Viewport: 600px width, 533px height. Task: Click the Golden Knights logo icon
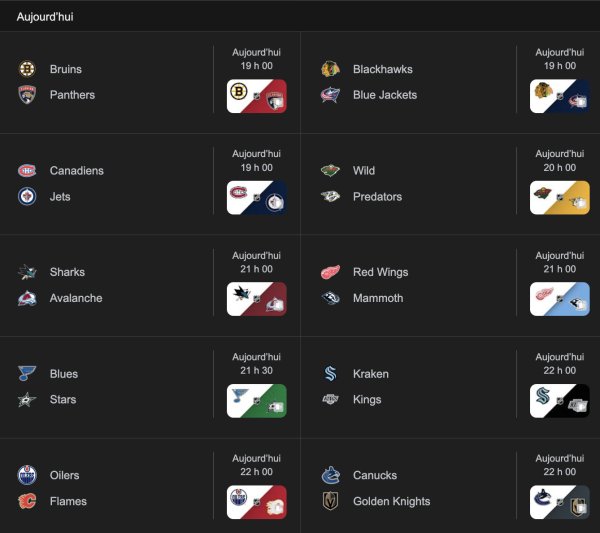tap(330, 501)
